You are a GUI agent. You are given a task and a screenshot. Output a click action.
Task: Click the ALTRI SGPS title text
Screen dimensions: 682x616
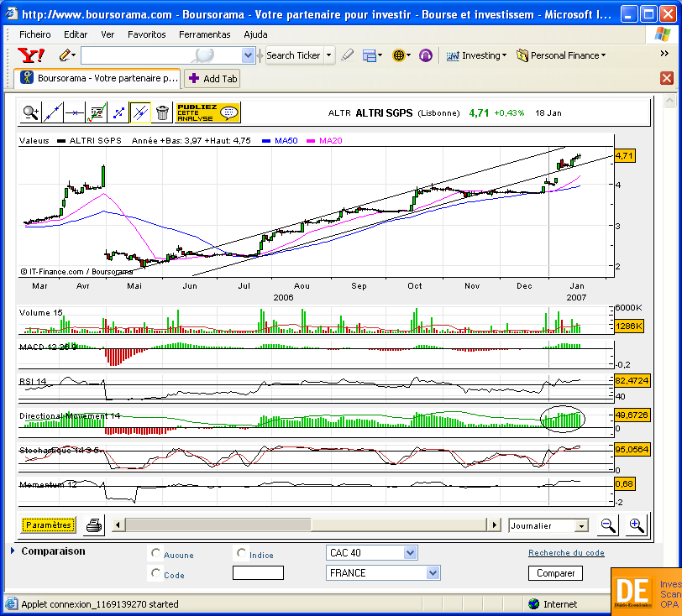[x=384, y=113]
